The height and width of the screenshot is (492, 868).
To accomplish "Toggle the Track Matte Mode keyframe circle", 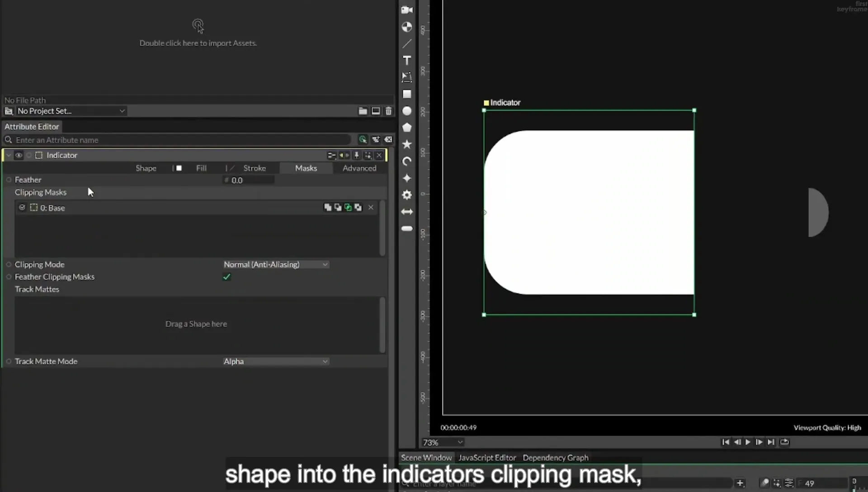I will point(9,361).
